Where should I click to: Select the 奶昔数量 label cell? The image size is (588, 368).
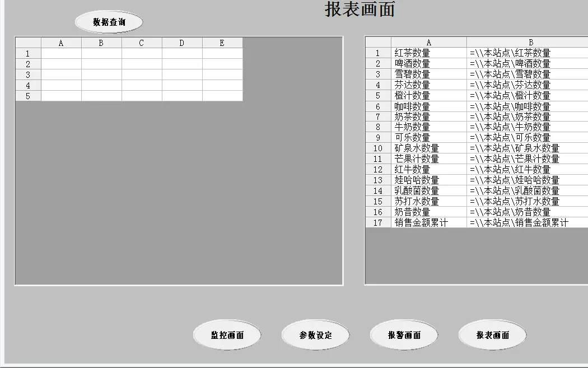point(428,212)
